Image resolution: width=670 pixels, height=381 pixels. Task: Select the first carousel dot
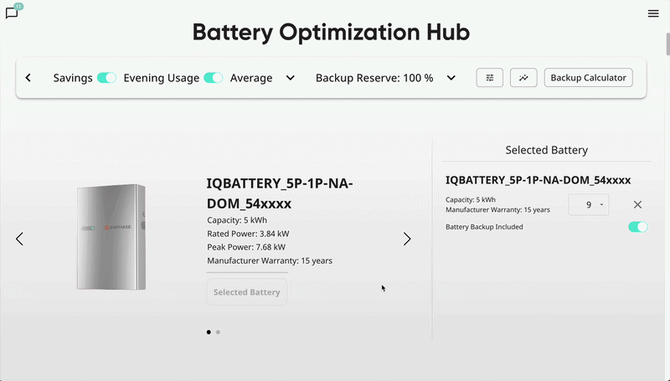point(209,332)
